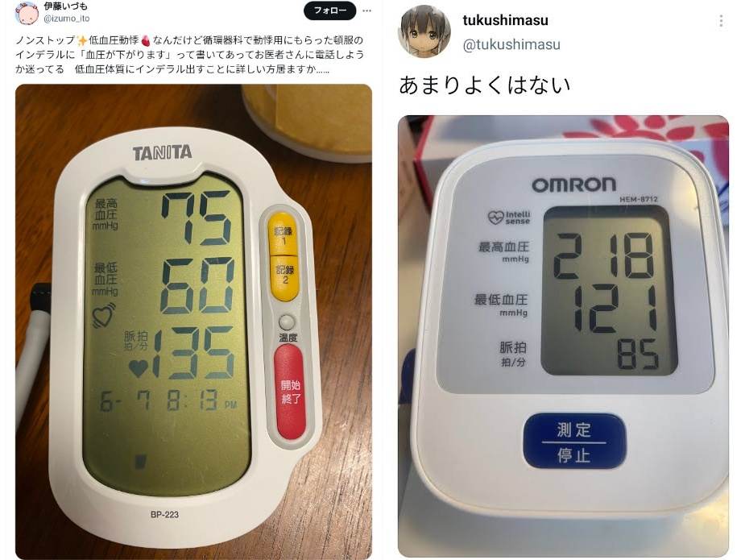Click 伊藤いづも's profile avatar
The image size is (741, 560).
[27, 13]
